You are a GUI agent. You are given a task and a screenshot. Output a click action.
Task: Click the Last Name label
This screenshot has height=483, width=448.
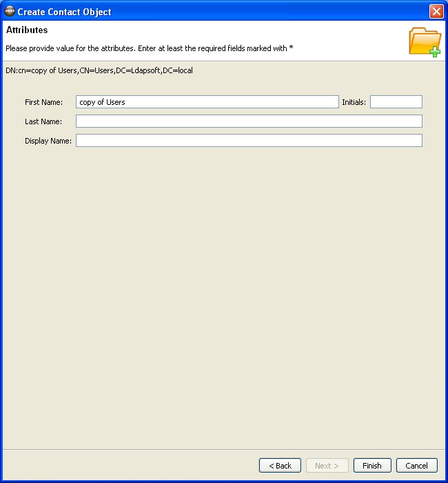(43, 121)
